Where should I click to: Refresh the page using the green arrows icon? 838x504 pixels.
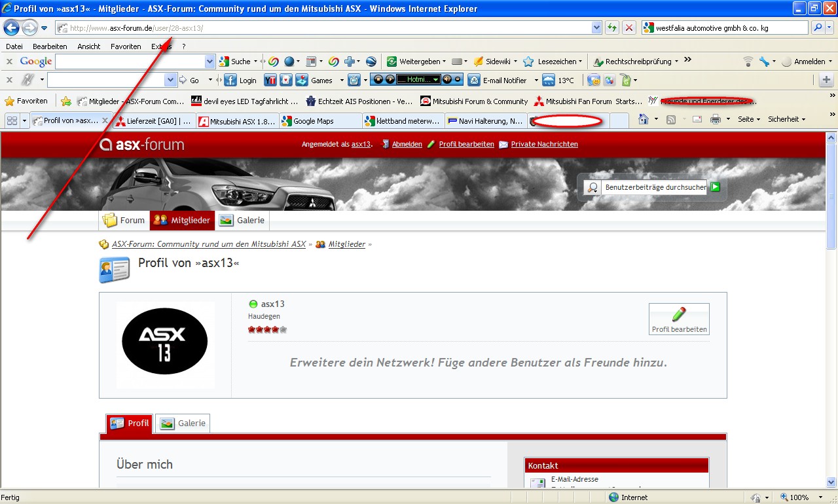(x=612, y=27)
